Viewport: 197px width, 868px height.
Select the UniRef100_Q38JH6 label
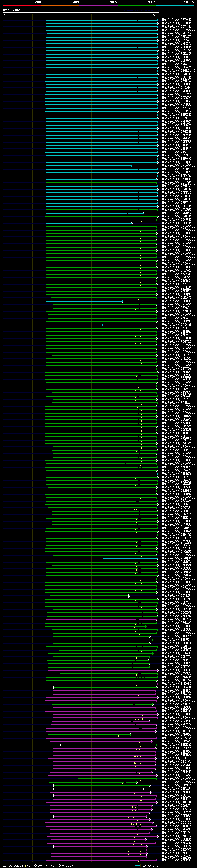pos(176,78)
